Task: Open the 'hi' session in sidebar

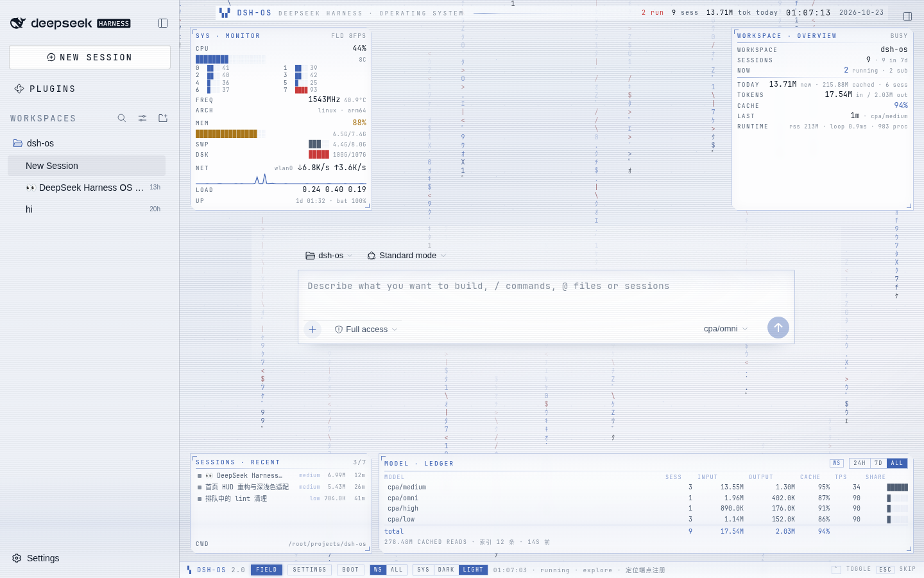Action: point(87,209)
